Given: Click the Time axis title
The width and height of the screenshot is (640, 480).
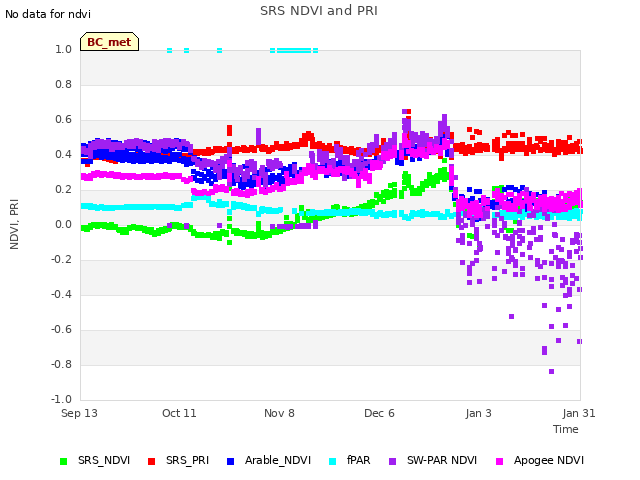Looking at the screenshot, I should tap(566, 429).
